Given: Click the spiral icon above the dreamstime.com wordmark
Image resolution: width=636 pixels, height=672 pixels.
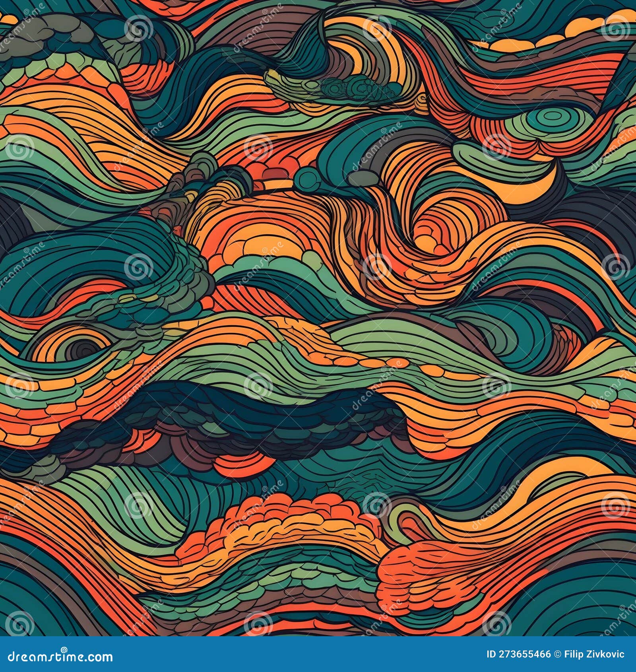Looking at the screenshot, I should tap(64, 648).
